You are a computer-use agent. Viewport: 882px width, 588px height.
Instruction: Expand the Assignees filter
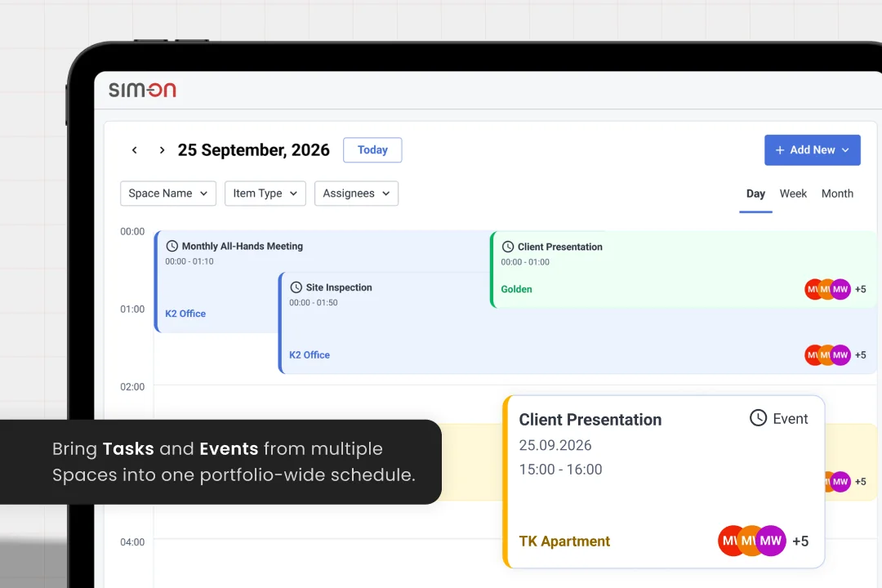[x=356, y=194]
